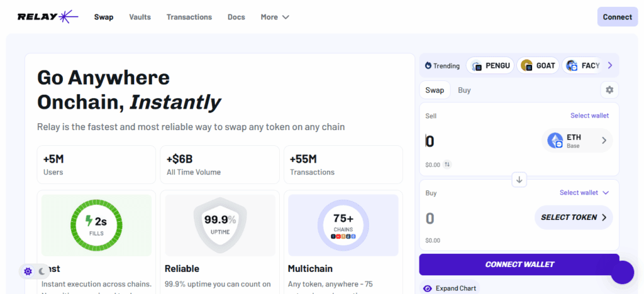The width and height of the screenshot is (644, 294).
Task: Open the Docs link
Action: [236, 17]
